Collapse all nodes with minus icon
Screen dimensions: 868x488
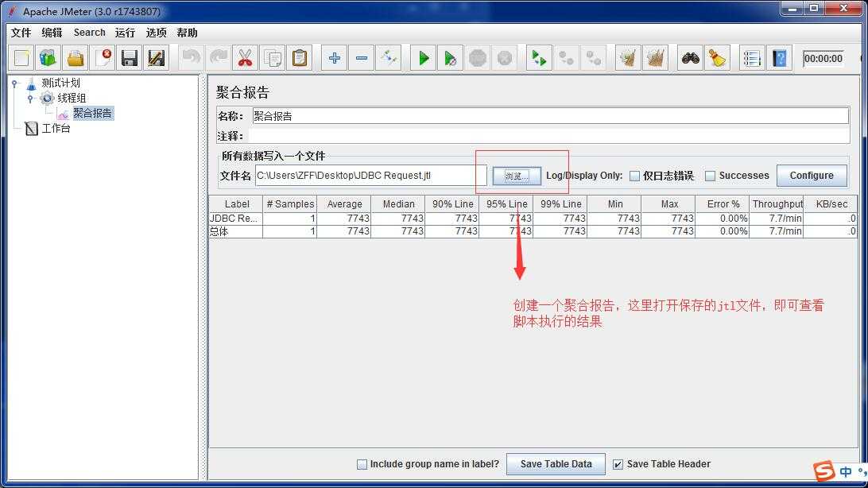pos(362,57)
